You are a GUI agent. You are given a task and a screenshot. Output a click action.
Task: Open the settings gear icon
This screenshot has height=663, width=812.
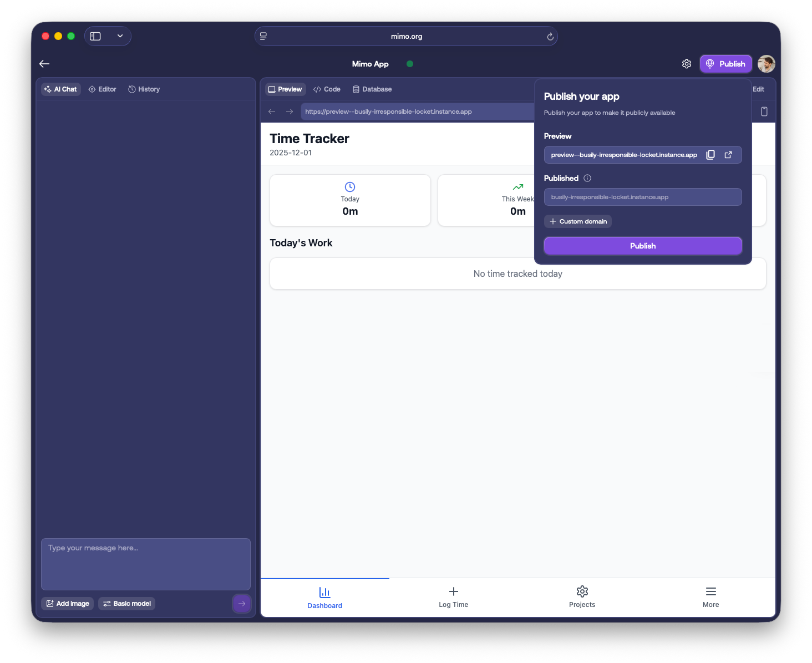686,64
